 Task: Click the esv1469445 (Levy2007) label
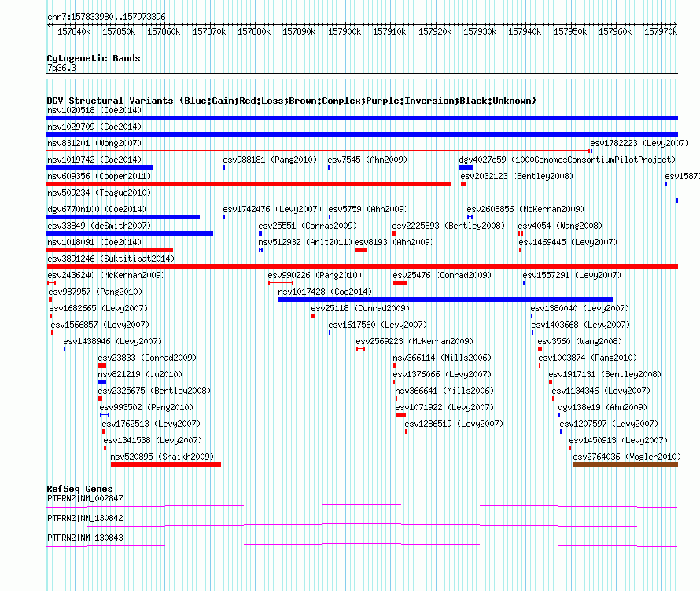pos(568,242)
